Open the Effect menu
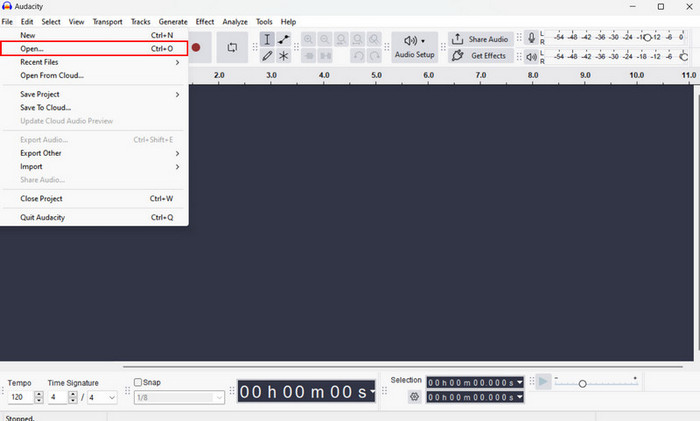Viewport: 700px width, 421px height. [x=205, y=21]
